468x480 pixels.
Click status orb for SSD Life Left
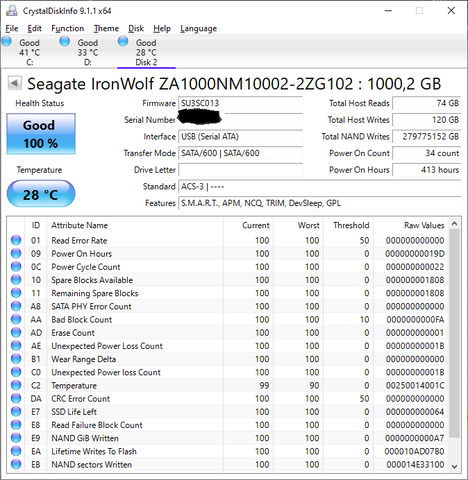pos(16,412)
